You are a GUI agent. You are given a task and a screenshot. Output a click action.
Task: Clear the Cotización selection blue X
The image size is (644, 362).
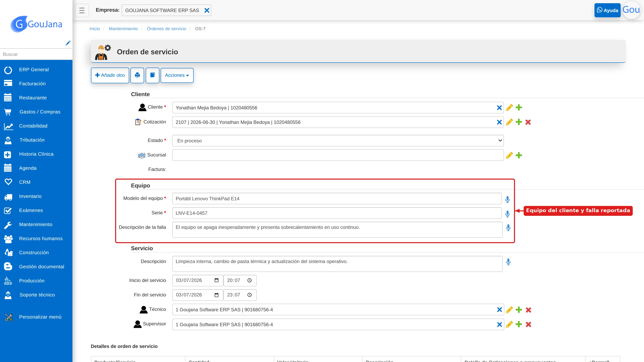pos(499,122)
